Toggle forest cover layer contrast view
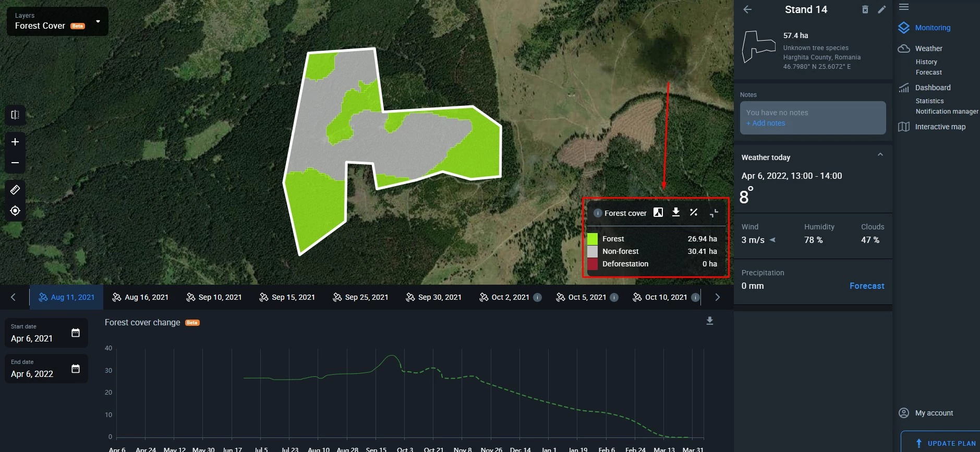Image resolution: width=980 pixels, height=452 pixels. click(x=658, y=212)
